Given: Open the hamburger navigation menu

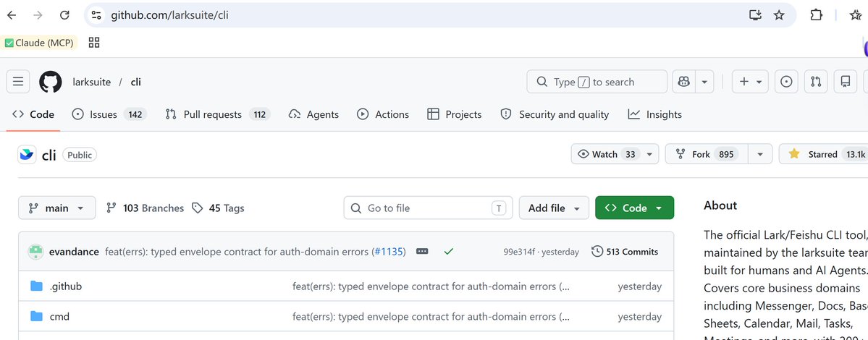Looking at the screenshot, I should 17,82.
